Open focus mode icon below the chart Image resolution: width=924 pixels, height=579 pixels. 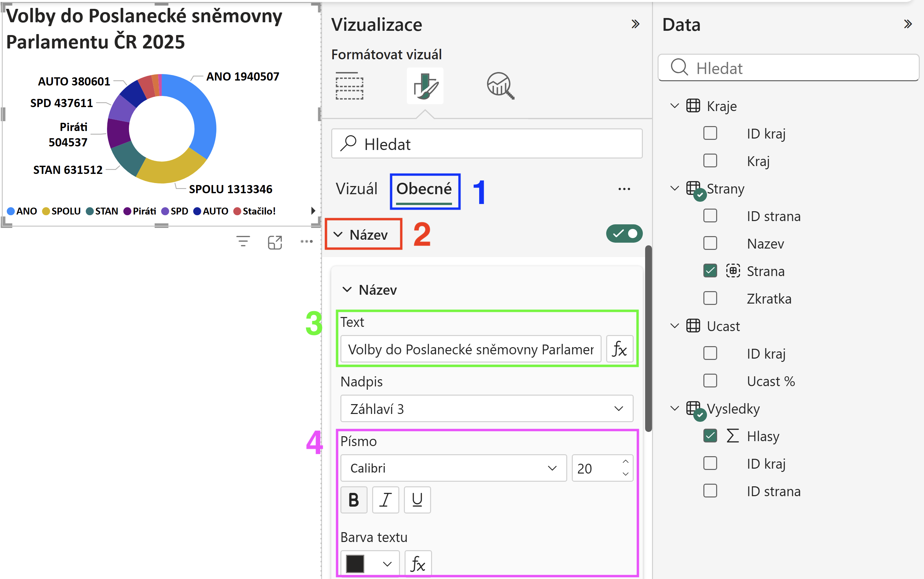[275, 242]
